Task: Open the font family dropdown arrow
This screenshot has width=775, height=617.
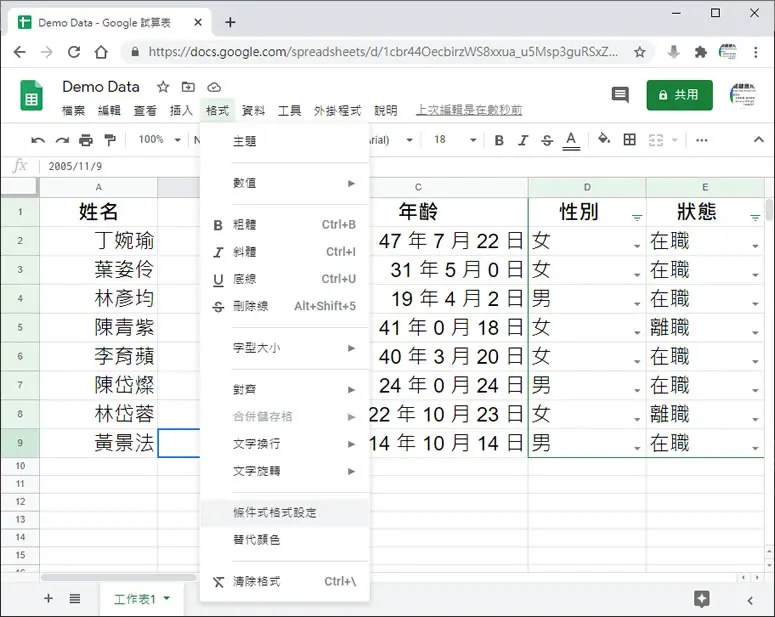Action: pyautogui.click(x=409, y=140)
